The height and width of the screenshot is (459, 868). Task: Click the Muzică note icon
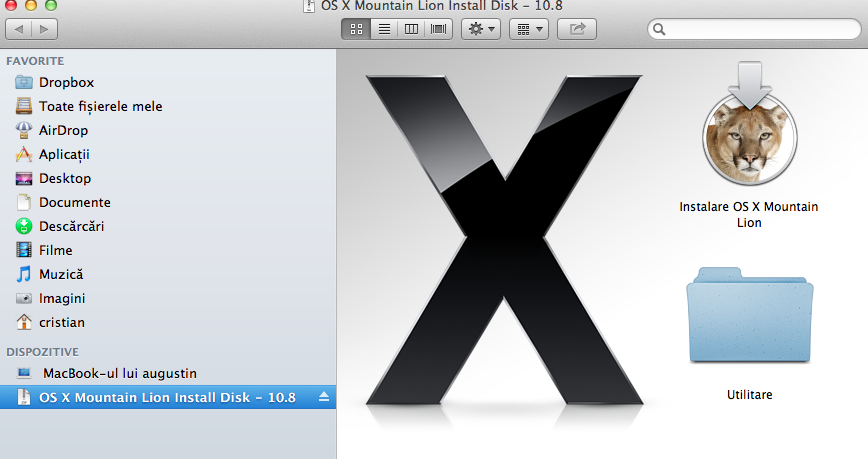[24, 274]
